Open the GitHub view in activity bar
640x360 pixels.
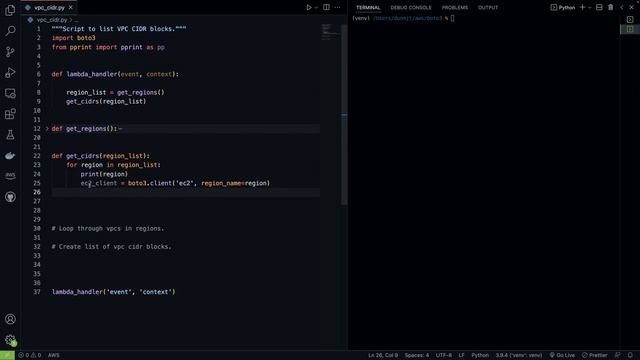coord(10,197)
